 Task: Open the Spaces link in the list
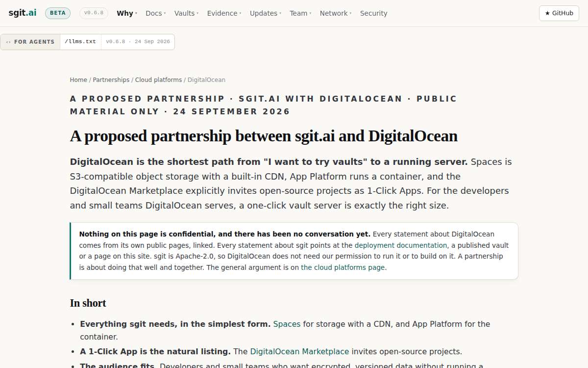pyautogui.click(x=287, y=324)
